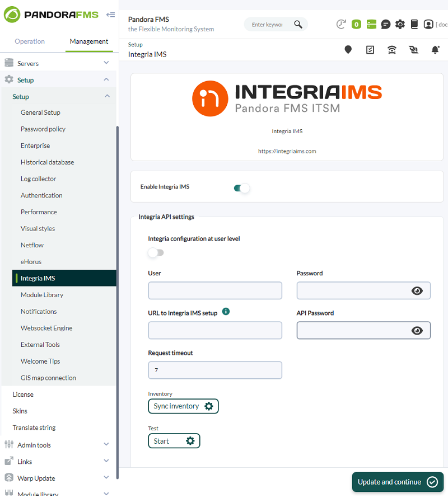Click the Links external arrow icon
The width and height of the screenshot is (448, 498).
(9, 461)
